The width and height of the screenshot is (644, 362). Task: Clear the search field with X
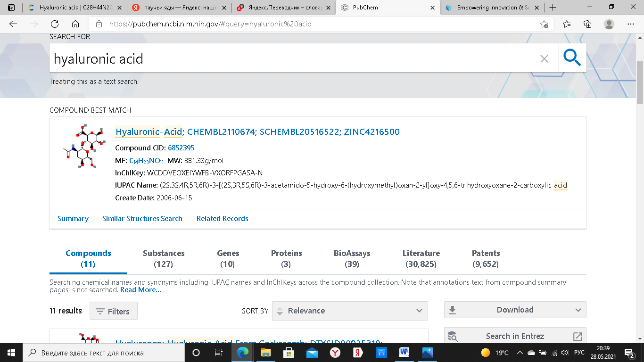[x=544, y=59]
